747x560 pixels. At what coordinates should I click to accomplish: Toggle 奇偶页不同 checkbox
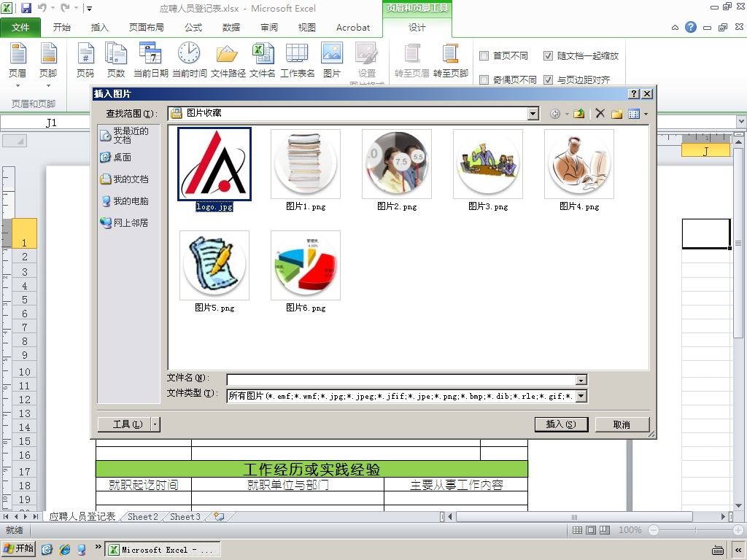(484, 79)
